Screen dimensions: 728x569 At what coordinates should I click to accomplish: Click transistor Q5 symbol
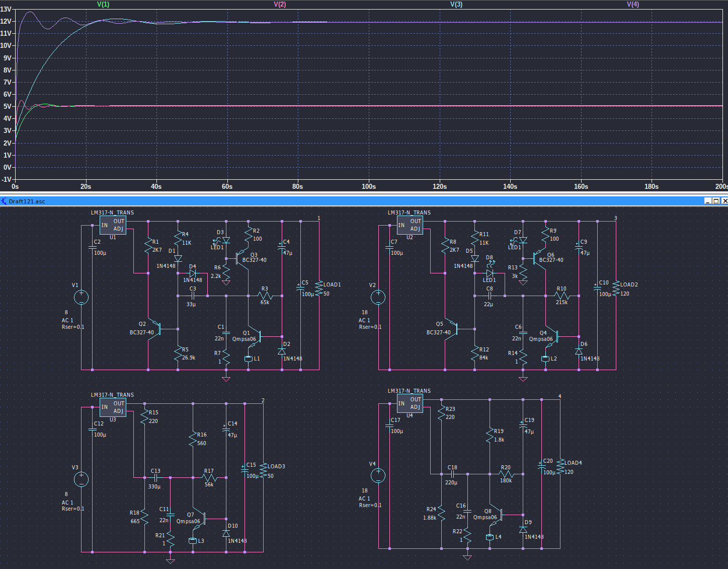[x=452, y=329]
